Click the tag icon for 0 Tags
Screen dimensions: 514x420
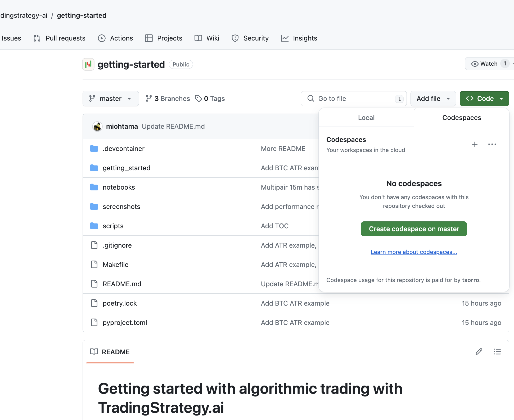198,99
